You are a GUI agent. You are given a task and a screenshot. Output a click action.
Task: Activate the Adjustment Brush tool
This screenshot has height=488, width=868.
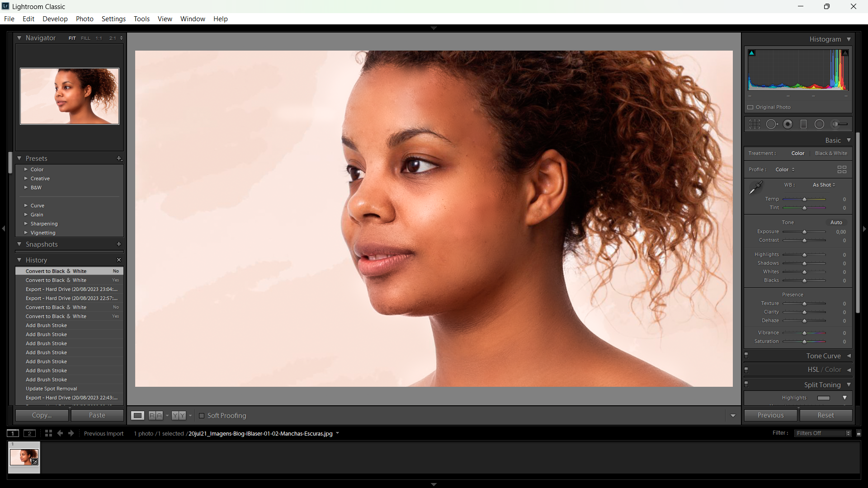[x=839, y=124]
